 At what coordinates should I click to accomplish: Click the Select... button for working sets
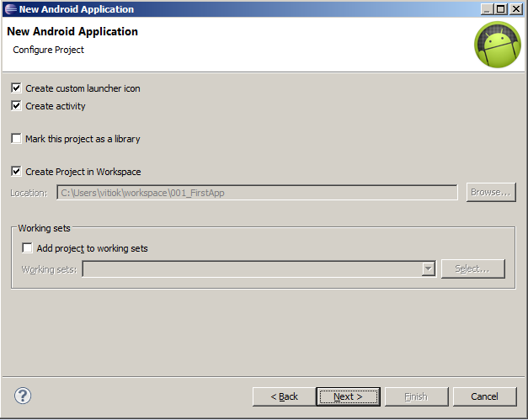(473, 268)
